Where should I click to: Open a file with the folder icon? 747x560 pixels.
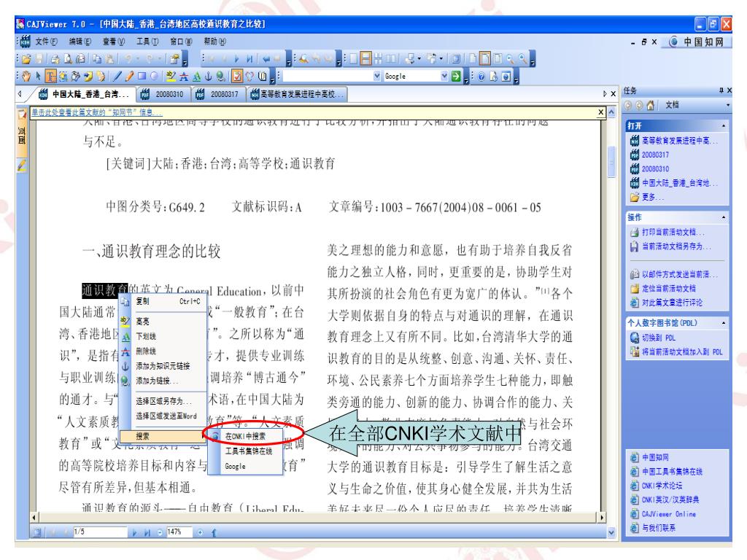[x=26, y=58]
